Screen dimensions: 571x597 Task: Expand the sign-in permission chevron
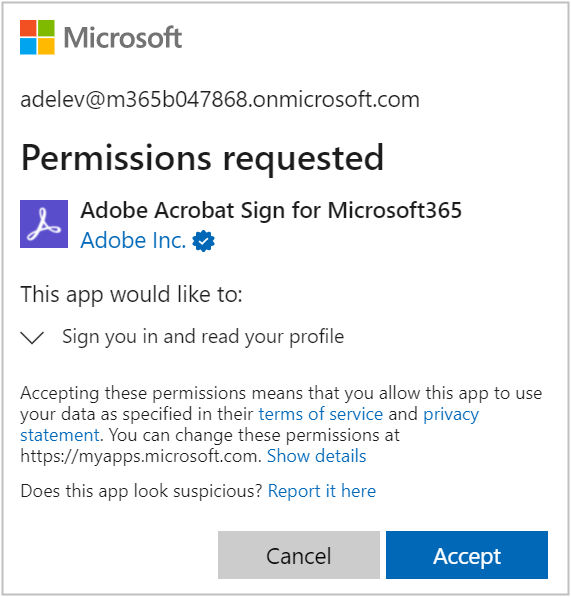pos(32,337)
